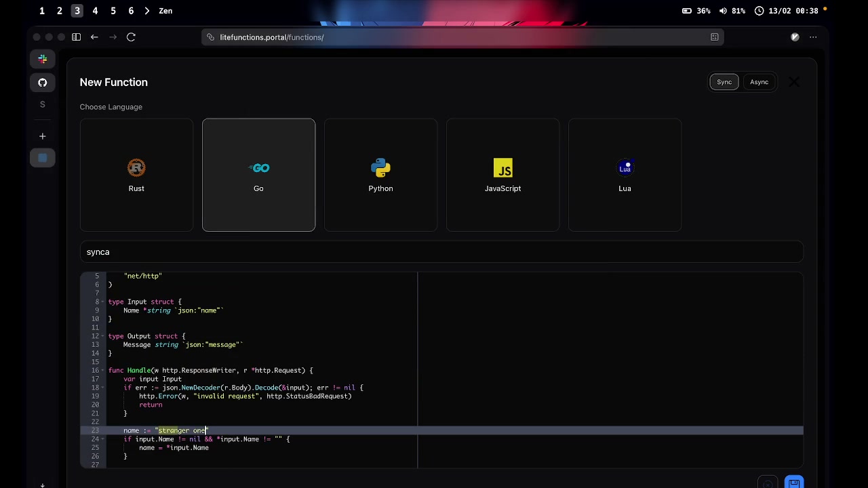Click line number 16 in the gutter
Screen dimensions: 868x488
[95, 371]
